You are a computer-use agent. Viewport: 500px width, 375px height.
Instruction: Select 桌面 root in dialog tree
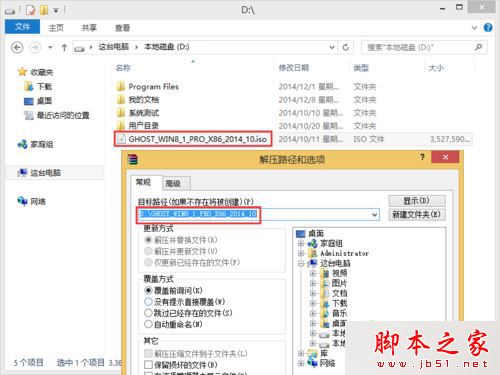coord(310,233)
